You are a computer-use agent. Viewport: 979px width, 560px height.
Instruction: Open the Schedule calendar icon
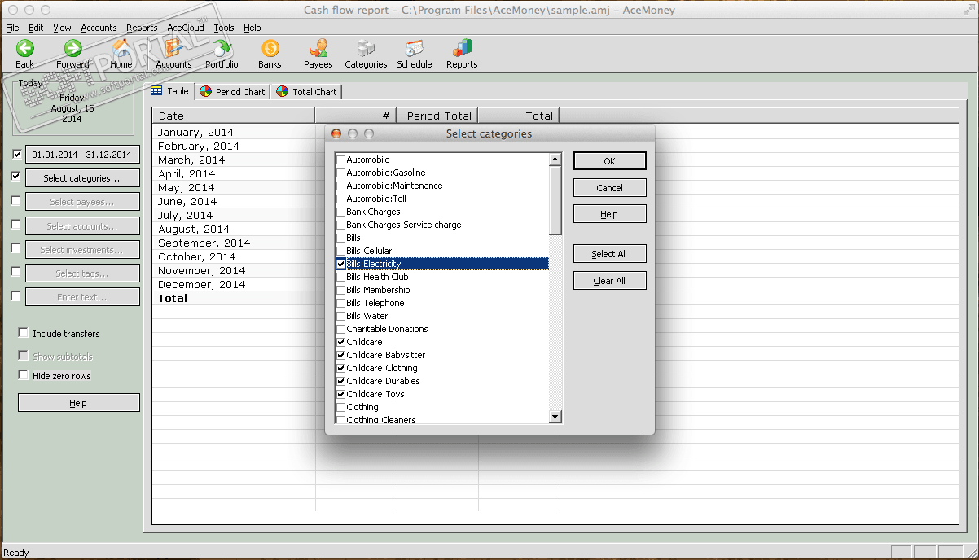pyautogui.click(x=414, y=49)
